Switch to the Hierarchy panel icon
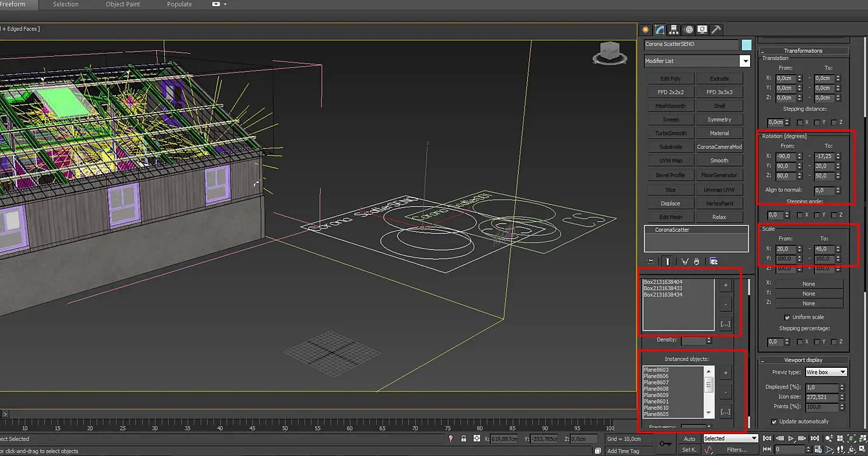 674,30
